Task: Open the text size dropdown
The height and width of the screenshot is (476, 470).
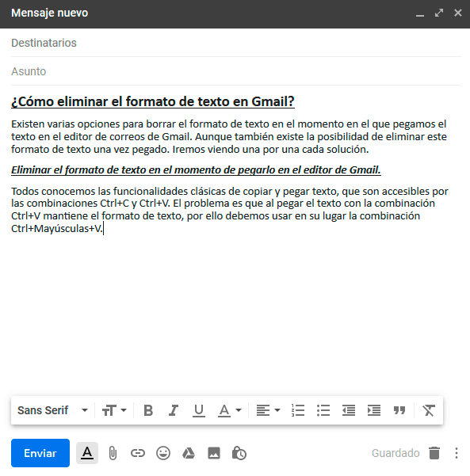Action: coord(114,410)
